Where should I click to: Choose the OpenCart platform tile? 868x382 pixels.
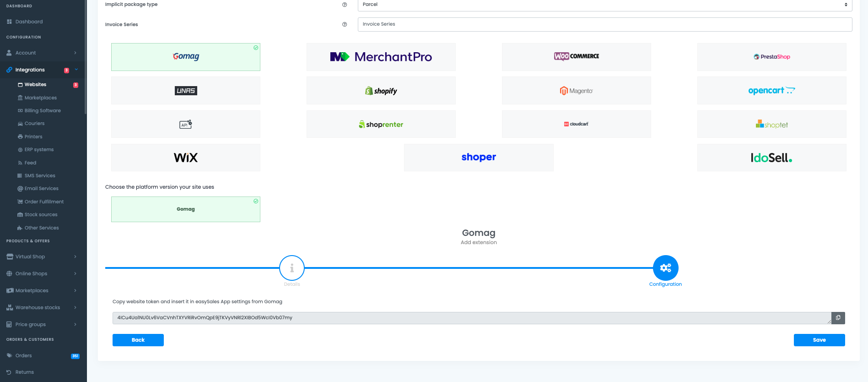[772, 91]
